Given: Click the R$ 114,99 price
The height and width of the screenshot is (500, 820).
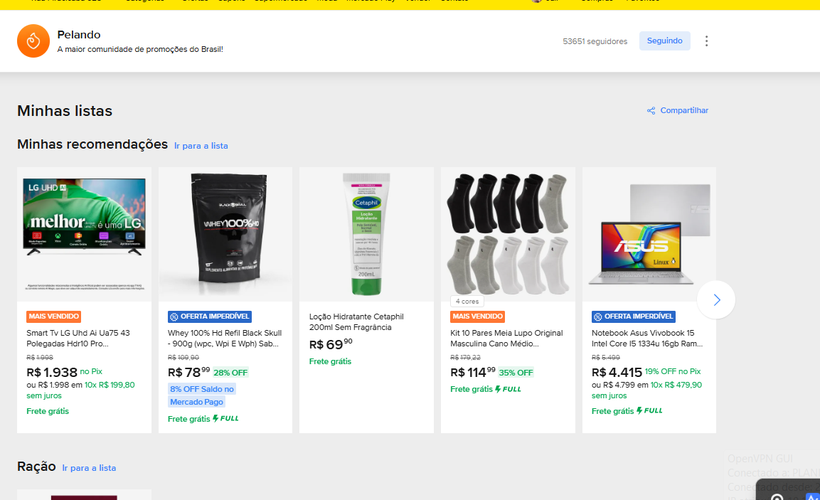Looking at the screenshot, I should 473,372.
